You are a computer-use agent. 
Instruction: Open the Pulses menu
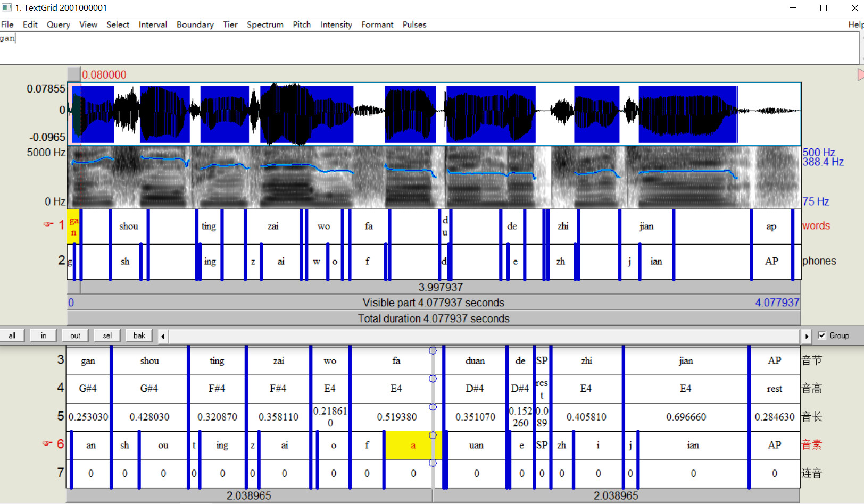[414, 24]
